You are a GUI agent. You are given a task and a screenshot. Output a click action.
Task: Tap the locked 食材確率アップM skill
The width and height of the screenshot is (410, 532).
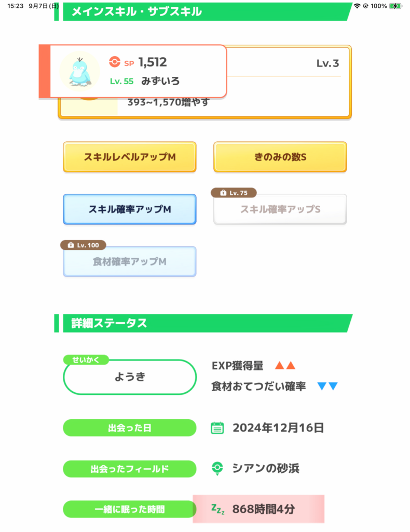(x=129, y=262)
